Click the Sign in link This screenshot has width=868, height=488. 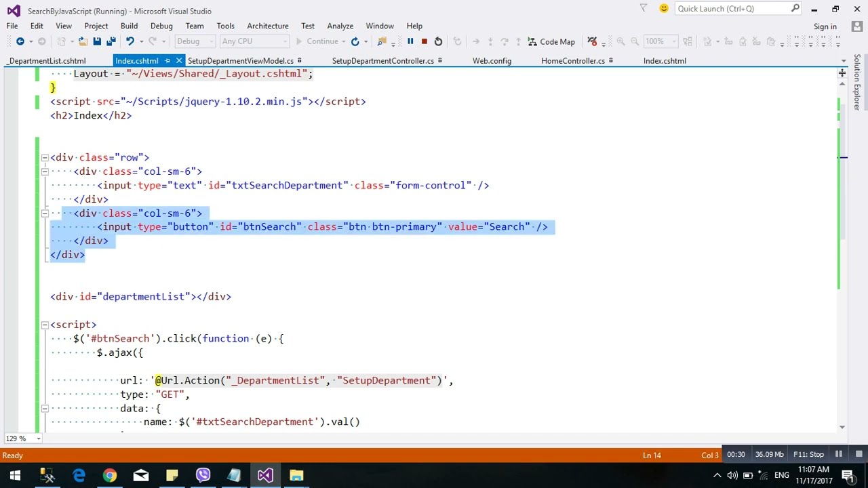825,26
